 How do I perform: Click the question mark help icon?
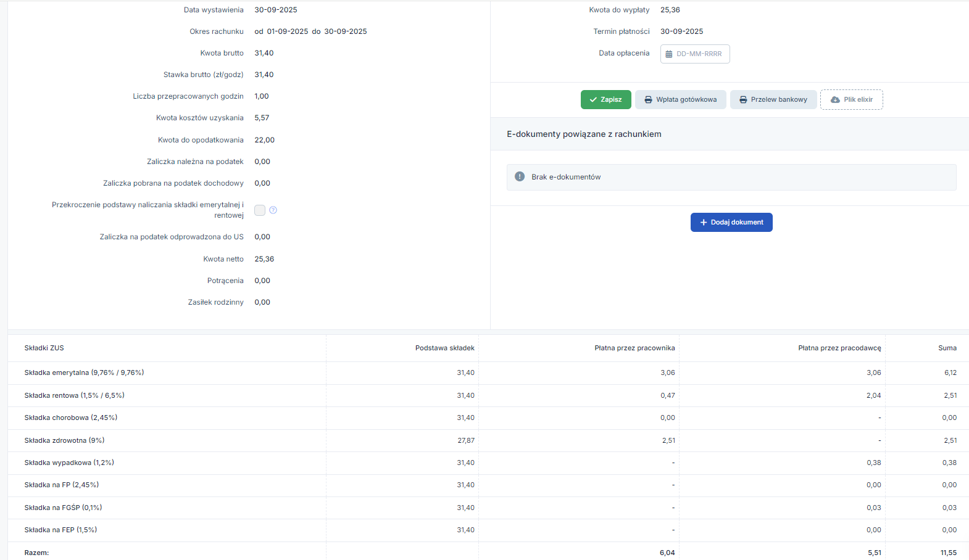tap(273, 210)
